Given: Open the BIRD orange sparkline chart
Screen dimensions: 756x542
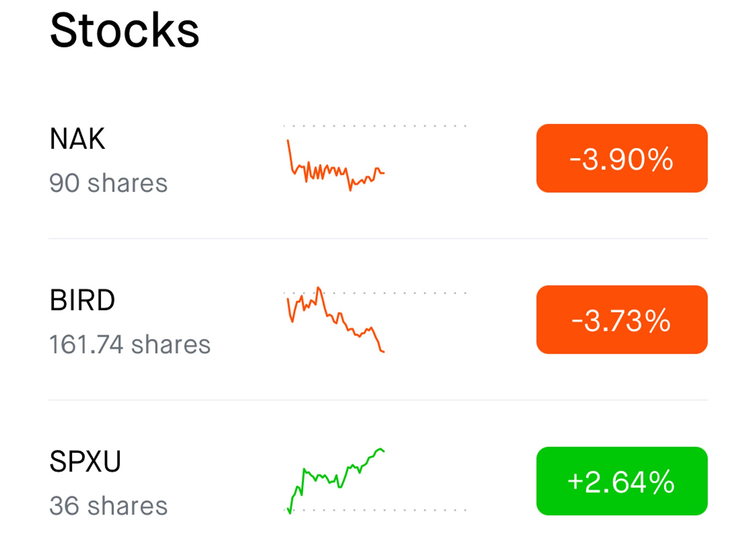Looking at the screenshot, I should (x=336, y=320).
